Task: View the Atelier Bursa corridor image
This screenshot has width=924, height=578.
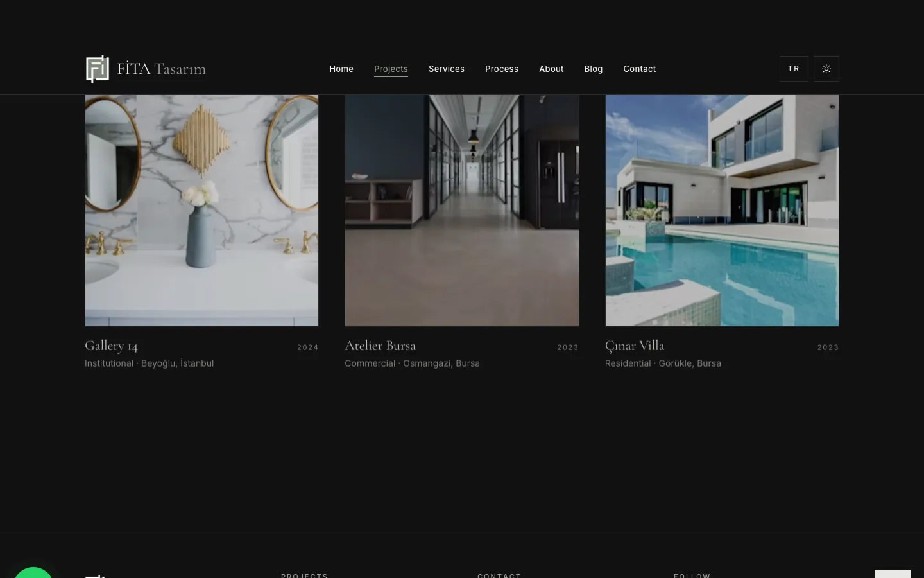Action: [462, 211]
